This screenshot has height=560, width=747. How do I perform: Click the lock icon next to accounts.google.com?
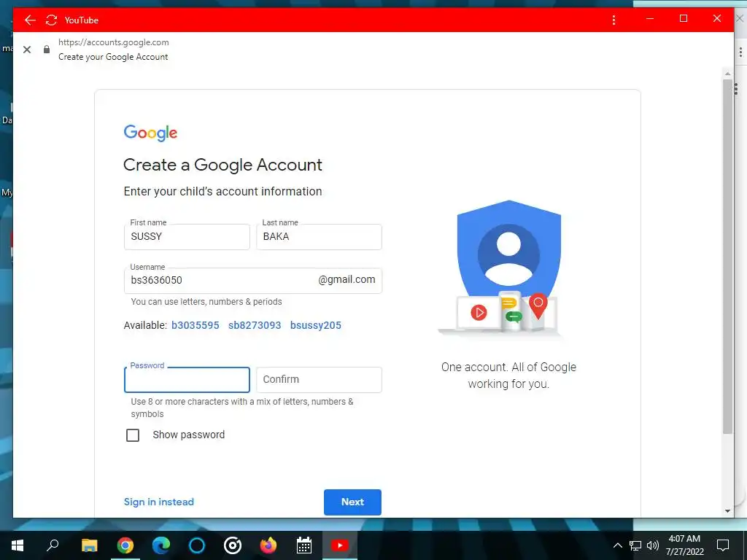click(x=47, y=49)
